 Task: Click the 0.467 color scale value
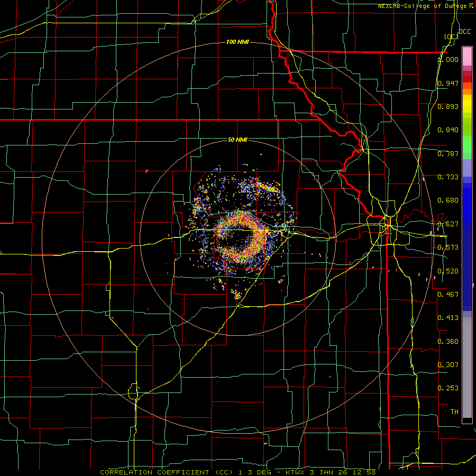point(448,295)
